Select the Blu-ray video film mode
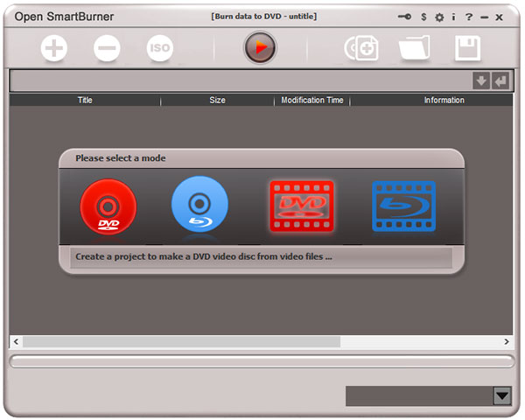The width and height of the screenshot is (525, 420). click(x=403, y=206)
